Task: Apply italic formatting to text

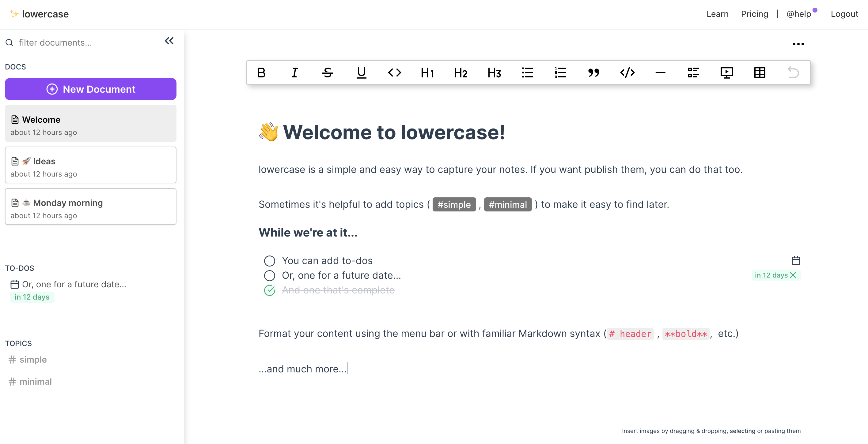Action: (x=294, y=73)
